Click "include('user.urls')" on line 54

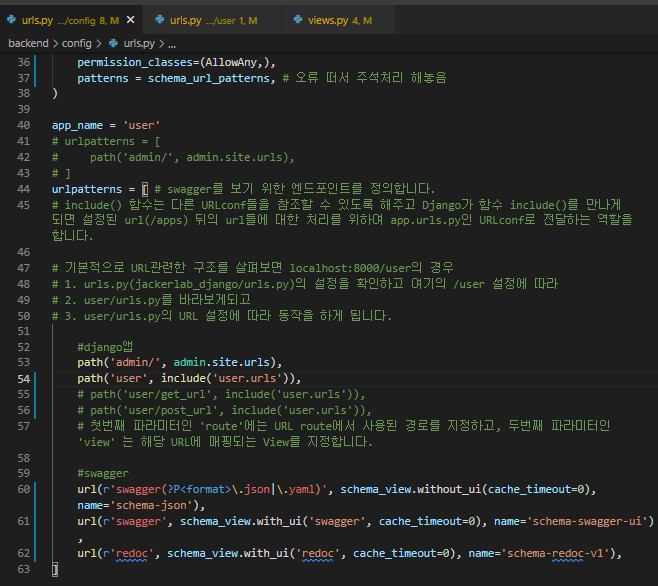[228, 379]
